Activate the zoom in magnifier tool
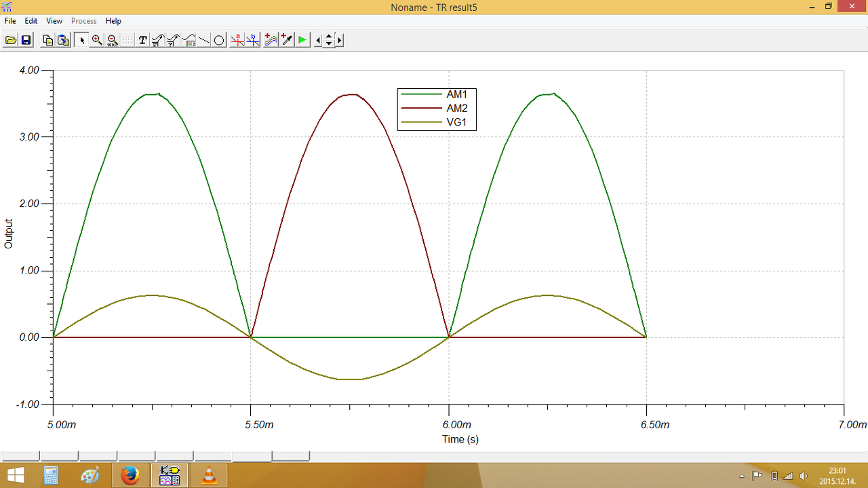Screen dimensions: 868x488 [x=97, y=40]
